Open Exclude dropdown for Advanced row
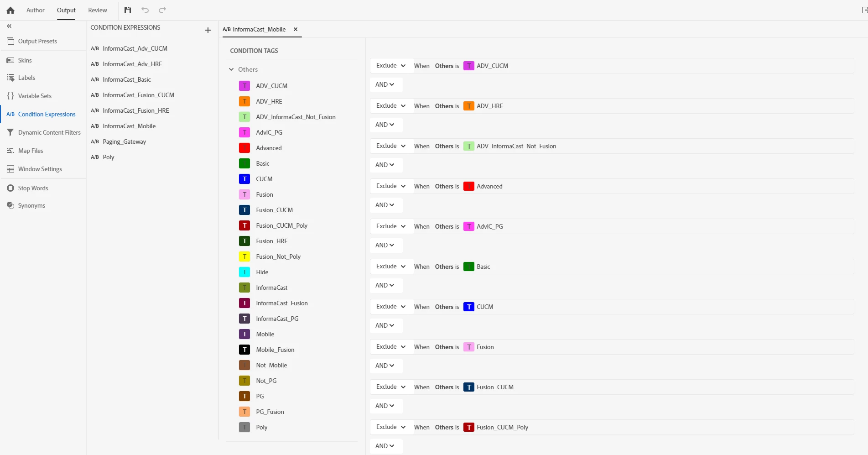868x455 pixels. pos(391,186)
